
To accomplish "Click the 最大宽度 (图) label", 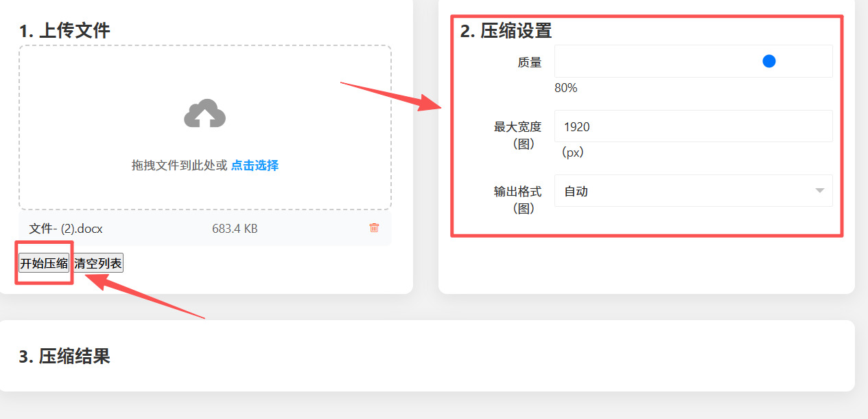I will tap(518, 135).
